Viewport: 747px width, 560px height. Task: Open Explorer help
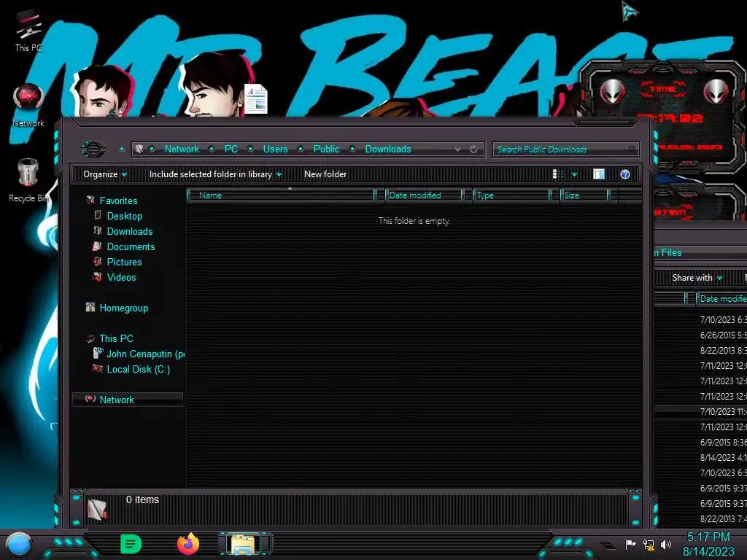tap(625, 174)
